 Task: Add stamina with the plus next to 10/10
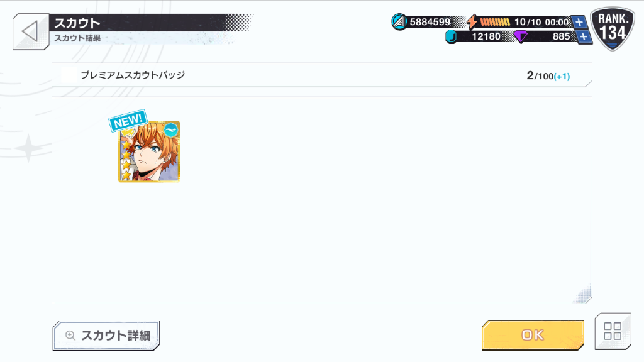click(x=579, y=22)
